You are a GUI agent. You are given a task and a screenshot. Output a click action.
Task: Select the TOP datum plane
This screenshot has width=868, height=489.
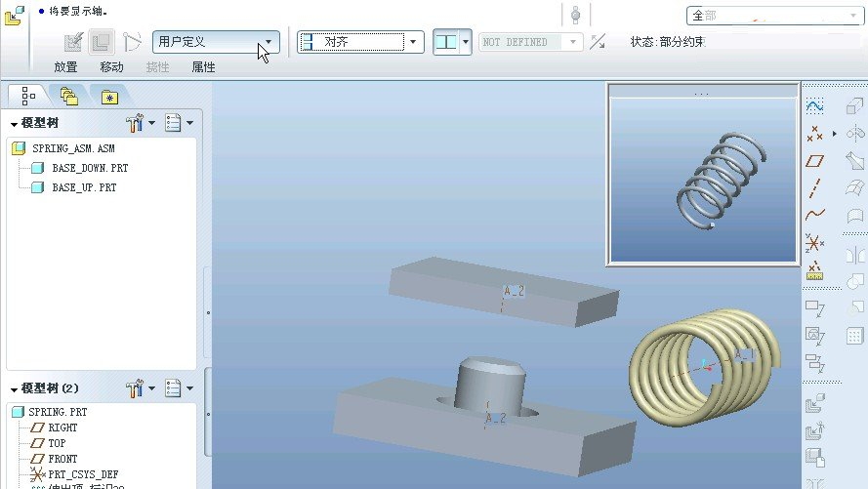[x=57, y=443]
